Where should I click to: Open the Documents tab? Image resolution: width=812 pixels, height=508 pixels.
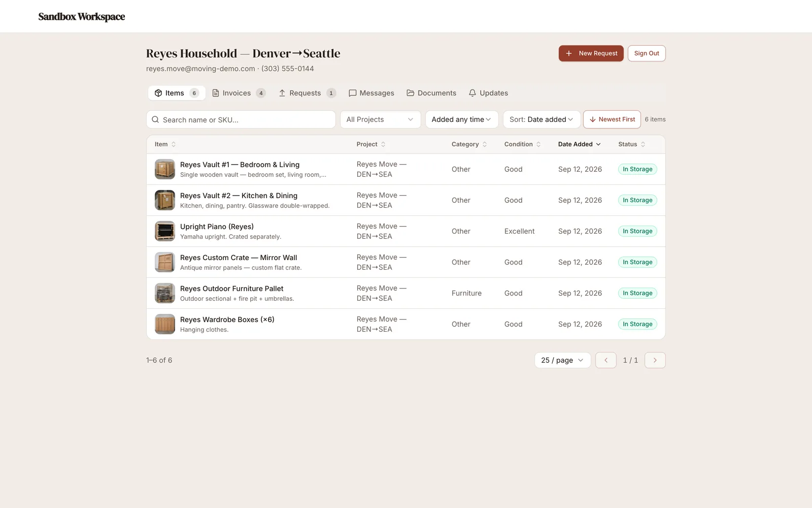[431, 93]
